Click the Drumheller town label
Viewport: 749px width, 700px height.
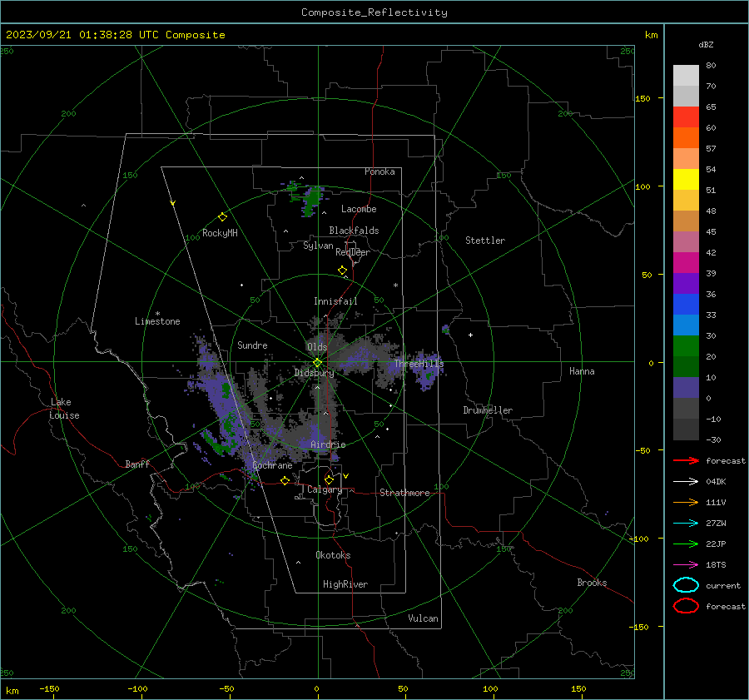tap(488, 410)
